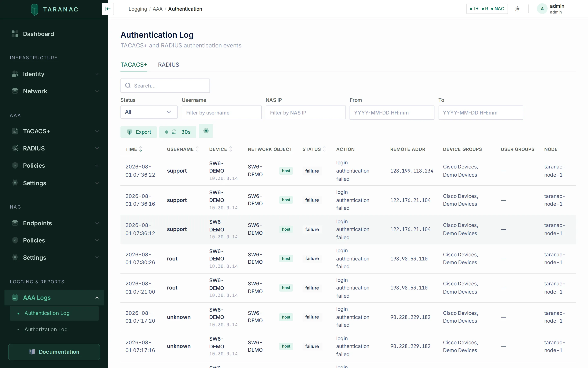Image resolution: width=588 pixels, height=368 pixels.
Task: Expand the Network menu chevron
Action: (97, 91)
